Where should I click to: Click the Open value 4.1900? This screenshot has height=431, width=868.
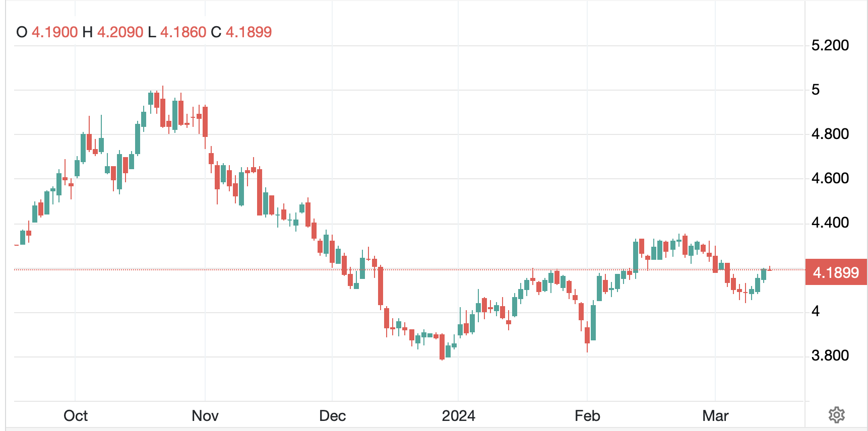[x=54, y=32]
